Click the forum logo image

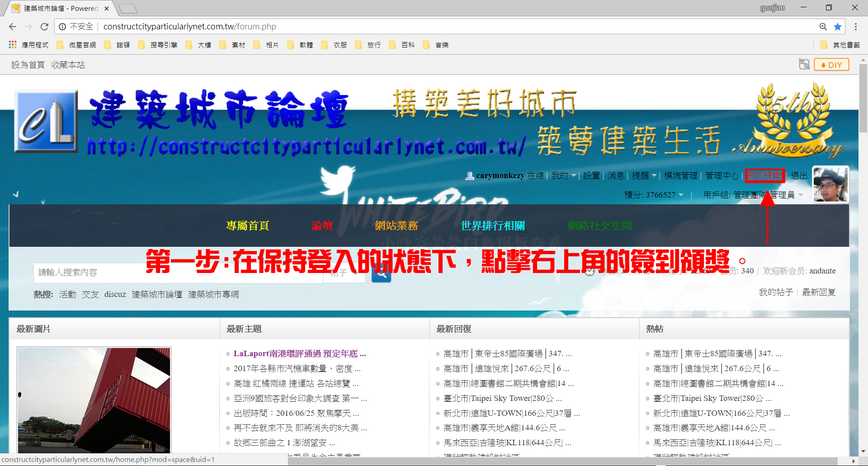pyautogui.click(x=46, y=121)
